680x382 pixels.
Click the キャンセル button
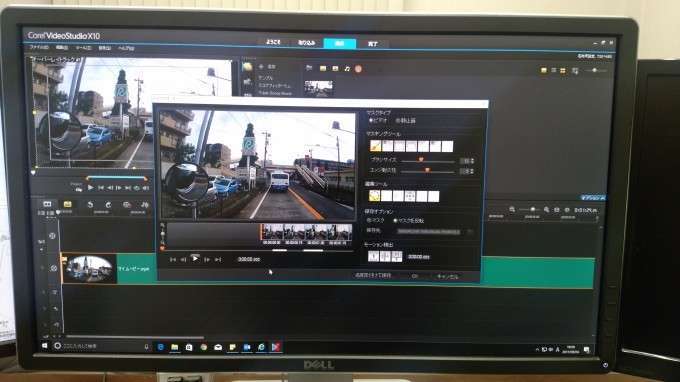pos(448,276)
